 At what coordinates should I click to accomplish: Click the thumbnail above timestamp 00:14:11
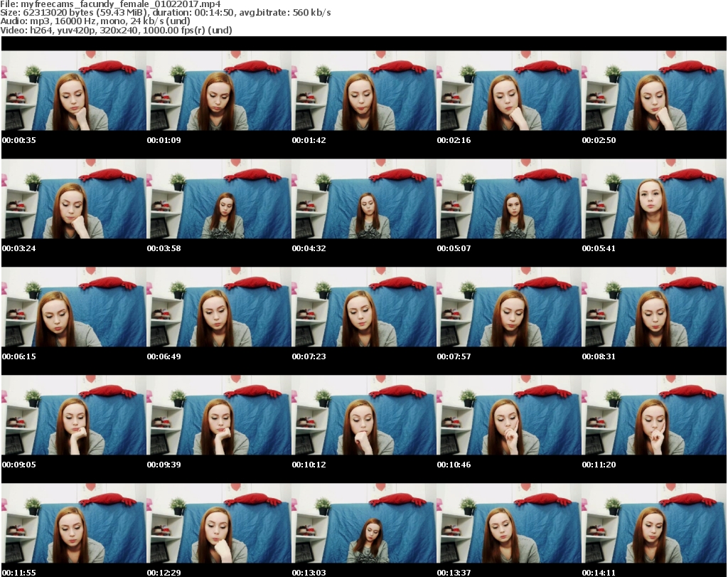[x=654, y=524]
